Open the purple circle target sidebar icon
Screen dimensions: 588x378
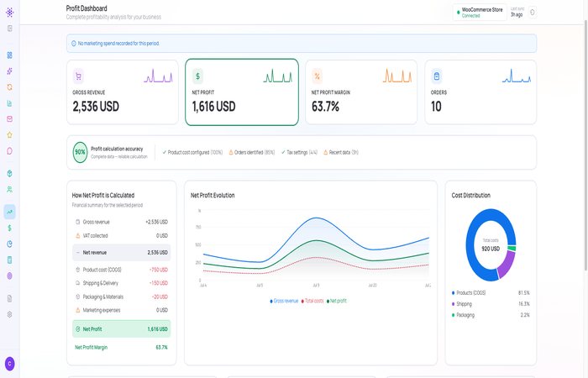point(10,276)
